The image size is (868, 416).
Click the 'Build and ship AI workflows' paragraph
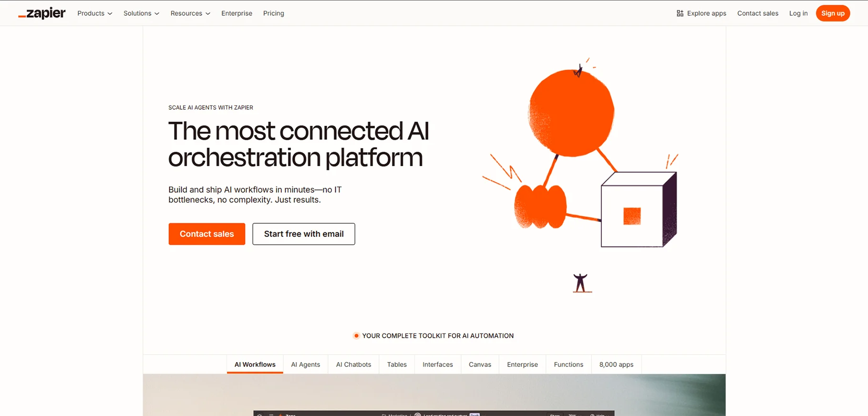pyautogui.click(x=255, y=195)
